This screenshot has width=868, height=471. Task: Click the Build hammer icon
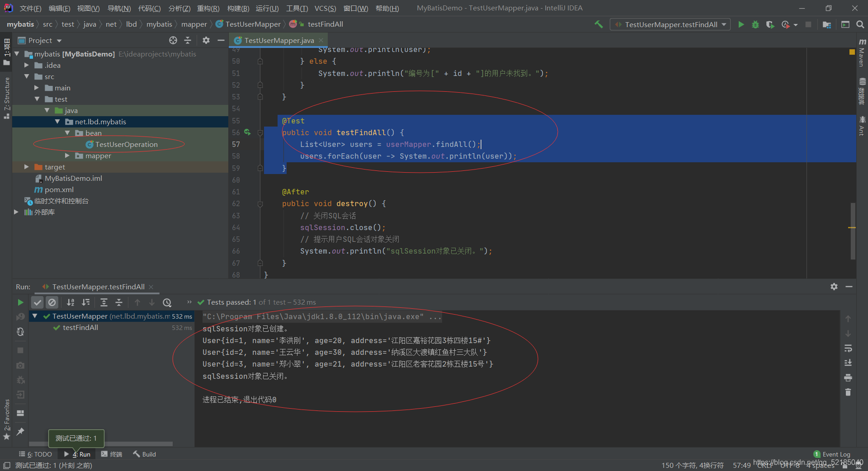tap(599, 24)
